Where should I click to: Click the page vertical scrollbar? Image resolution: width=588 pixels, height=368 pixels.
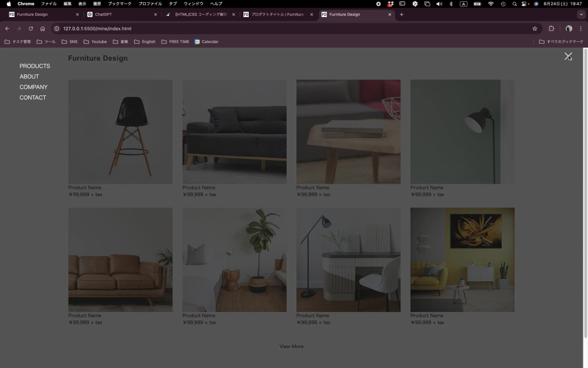coord(586,193)
